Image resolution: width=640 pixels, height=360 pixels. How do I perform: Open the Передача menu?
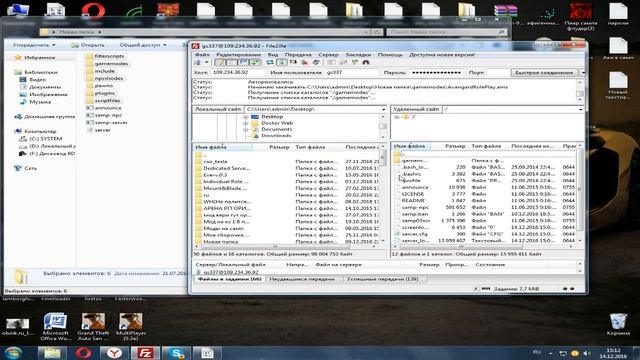[x=298, y=54]
